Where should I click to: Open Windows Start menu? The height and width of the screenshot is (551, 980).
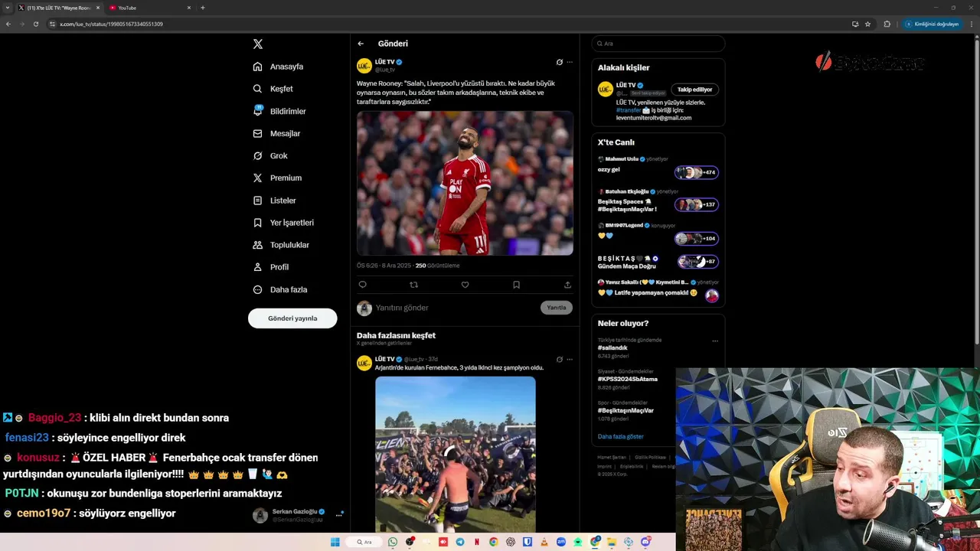335,543
